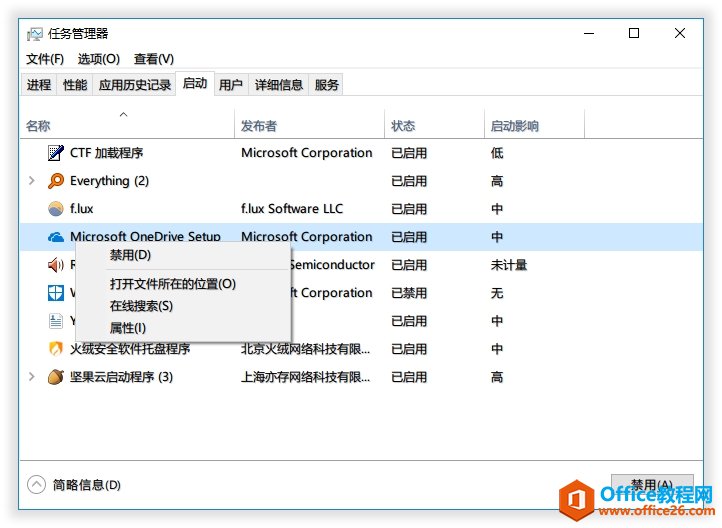Viewport: 722px width, 528px height.
Task: Sort by the 状态 column header
Action: [x=434, y=126]
